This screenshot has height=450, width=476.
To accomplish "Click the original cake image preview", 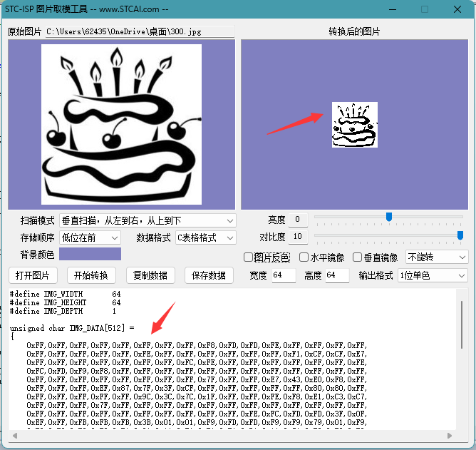I will click(121, 125).
